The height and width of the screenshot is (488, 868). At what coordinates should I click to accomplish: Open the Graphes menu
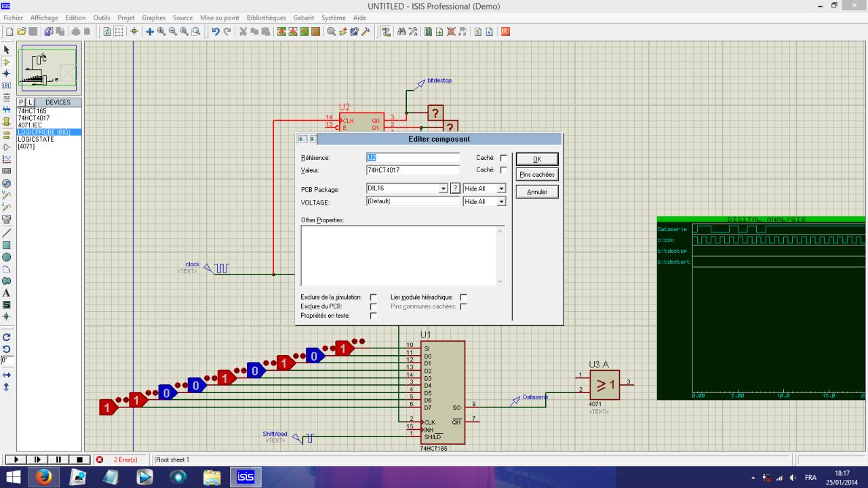tap(154, 18)
